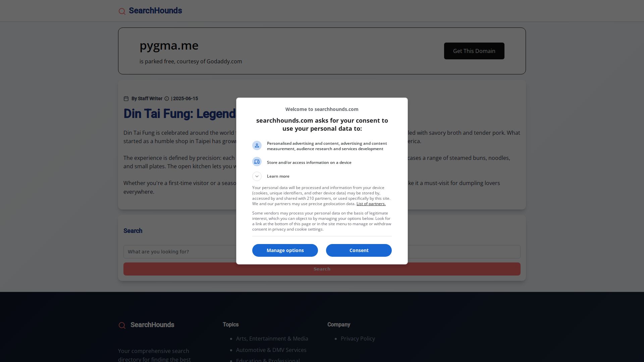Click the red Search button
Screen dimensions: 644x362
(x=322, y=269)
